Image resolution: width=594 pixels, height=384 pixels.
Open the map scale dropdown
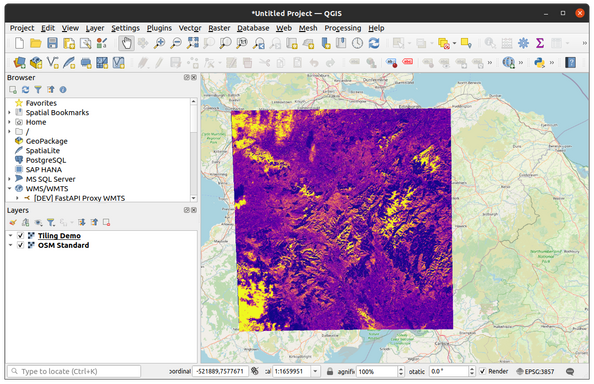coord(315,372)
